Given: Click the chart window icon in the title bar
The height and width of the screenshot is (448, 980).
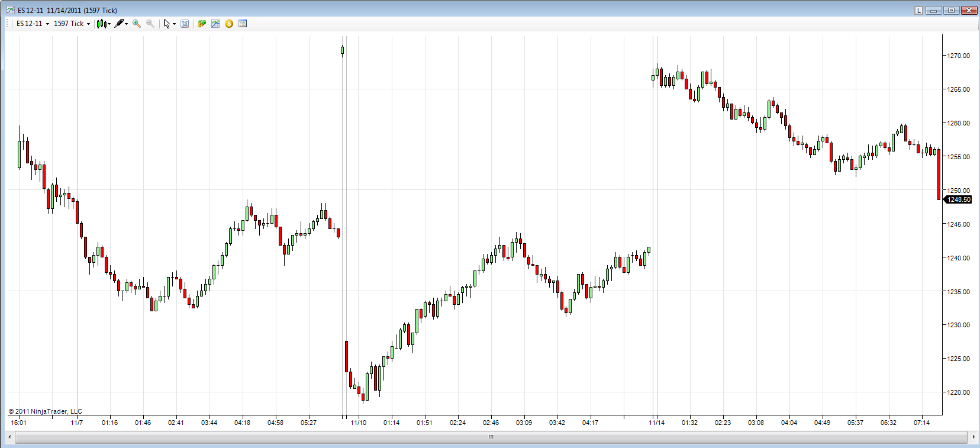Looking at the screenshot, I should (x=11, y=10).
